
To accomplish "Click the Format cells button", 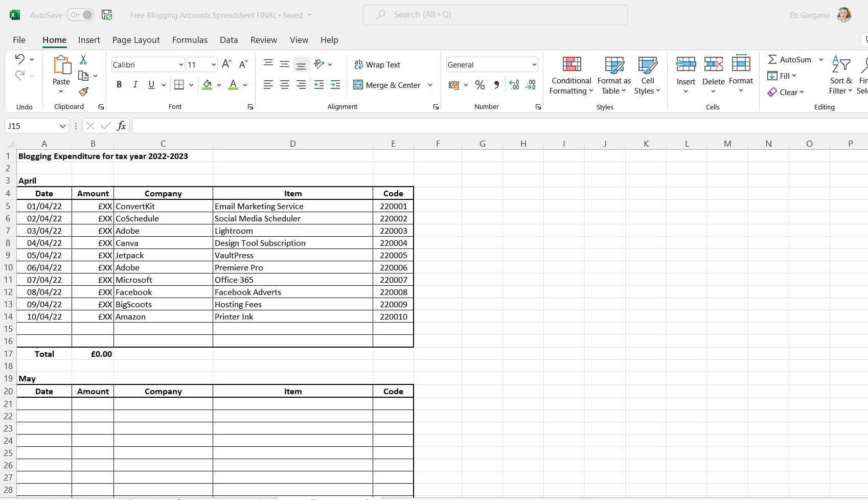I will (x=741, y=74).
